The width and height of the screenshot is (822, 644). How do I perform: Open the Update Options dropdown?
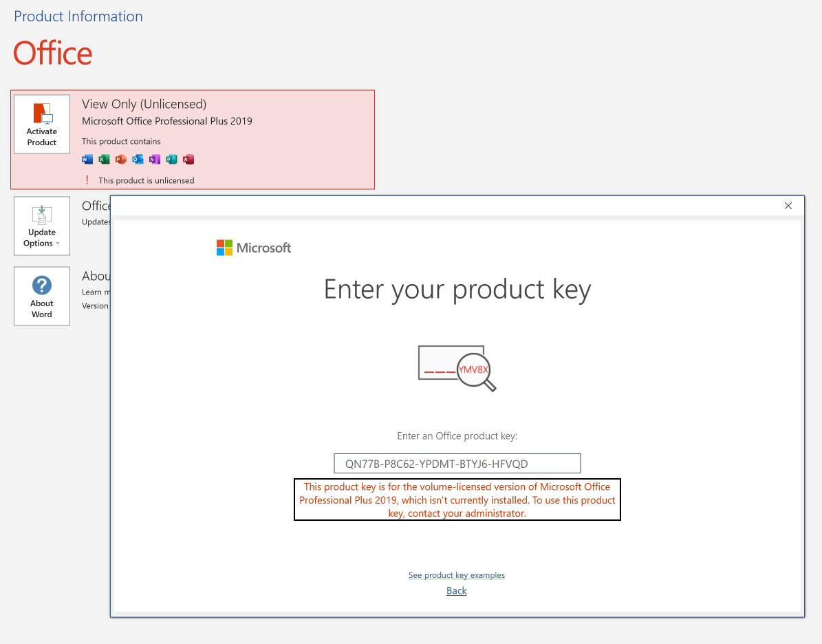click(42, 226)
